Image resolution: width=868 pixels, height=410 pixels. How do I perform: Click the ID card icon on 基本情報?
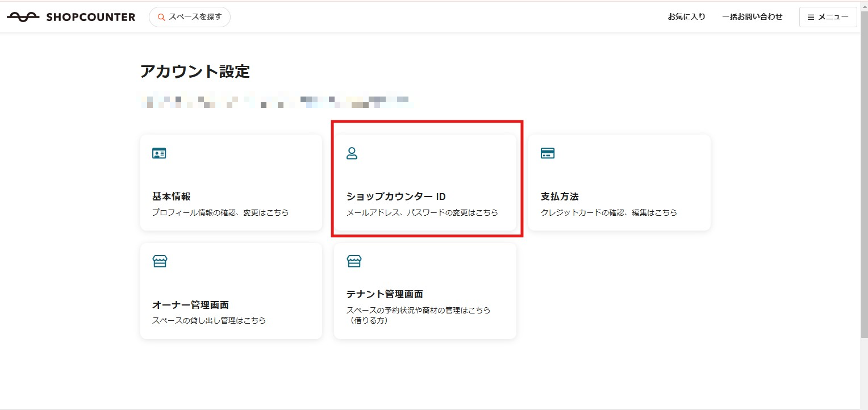point(159,153)
